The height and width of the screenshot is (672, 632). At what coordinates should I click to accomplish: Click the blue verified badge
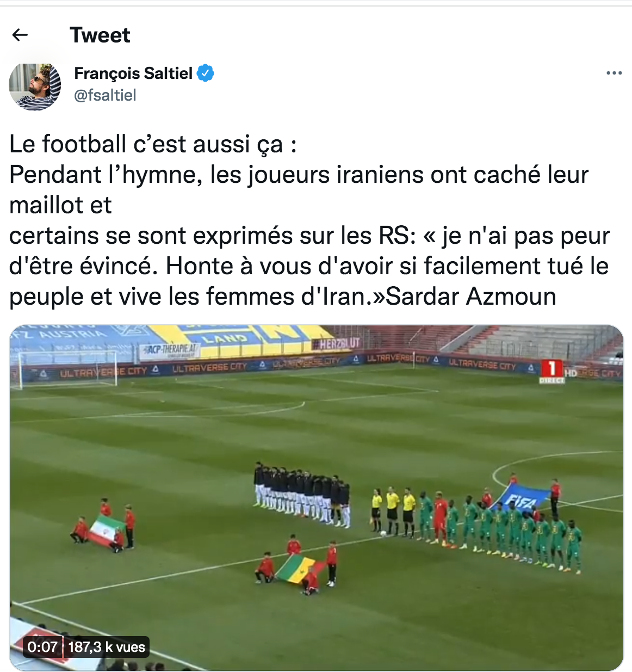click(x=205, y=73)
